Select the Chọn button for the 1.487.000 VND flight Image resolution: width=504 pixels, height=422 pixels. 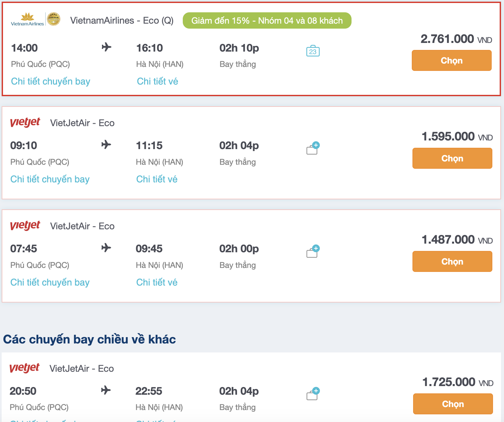[x=452, y=261]
